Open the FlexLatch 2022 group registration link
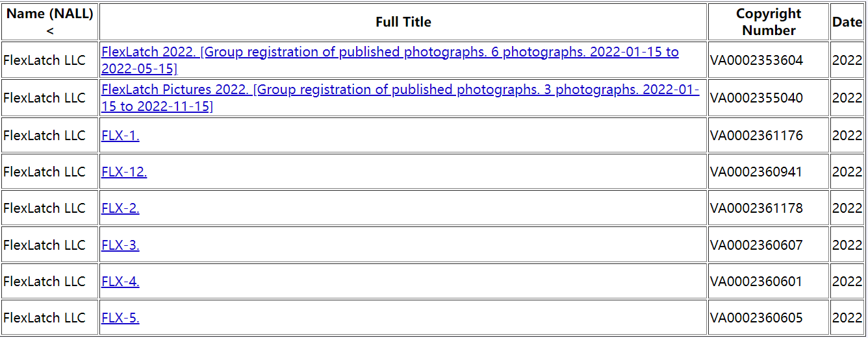This screenshot has height=338, width=868. tap(390, 60)
